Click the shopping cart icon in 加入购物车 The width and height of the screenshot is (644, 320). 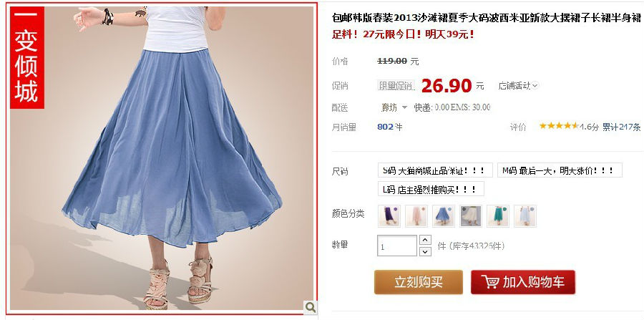click(x=490, y=282)
